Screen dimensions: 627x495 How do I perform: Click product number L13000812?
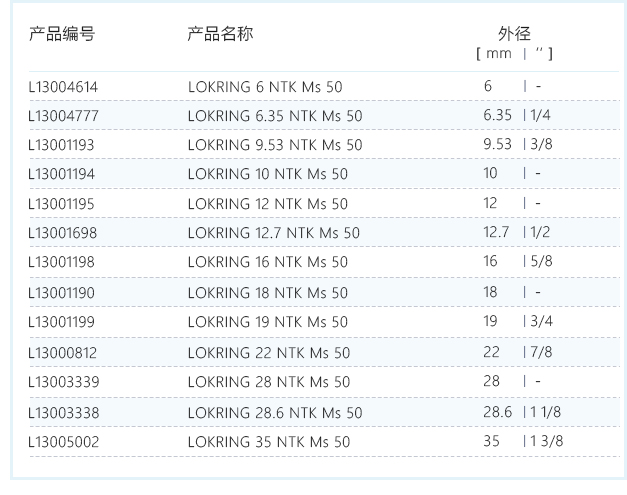pos(63,353)
